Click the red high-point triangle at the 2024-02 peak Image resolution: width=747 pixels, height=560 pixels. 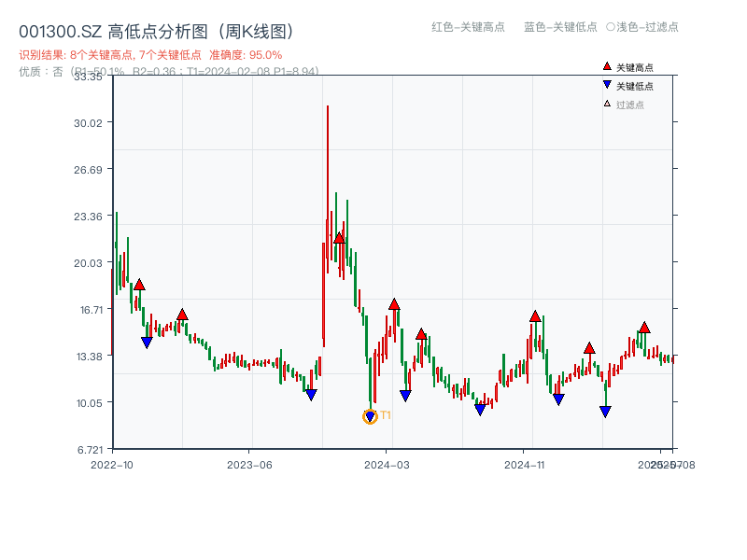pyautogui.click(x=339, y=238)
